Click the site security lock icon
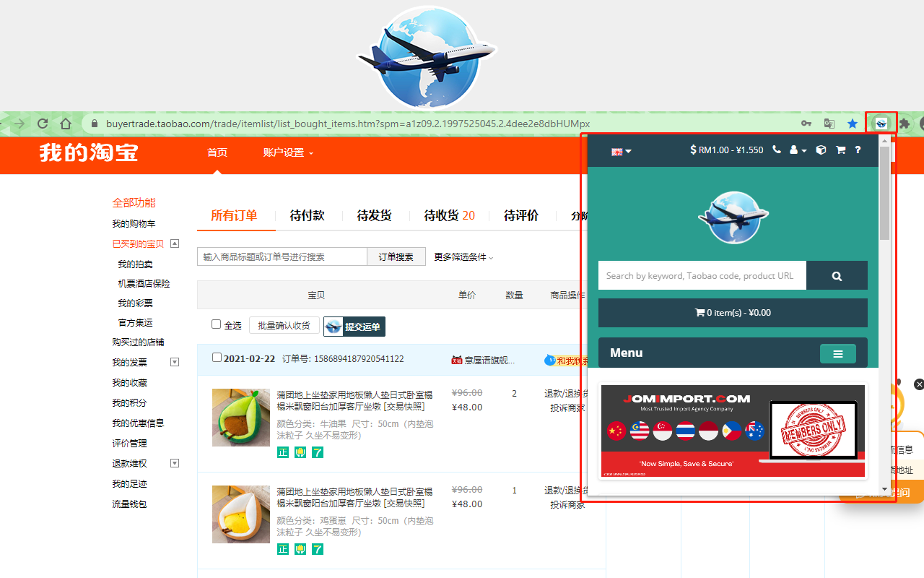The width and height of the screenshot is (924, 578). pyautogui.click(x=94, y=124)
